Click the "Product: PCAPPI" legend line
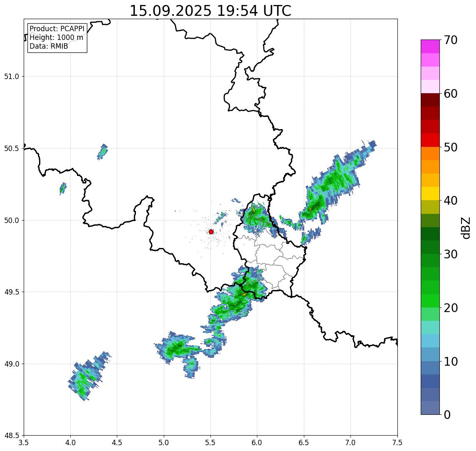 [57, 29]
